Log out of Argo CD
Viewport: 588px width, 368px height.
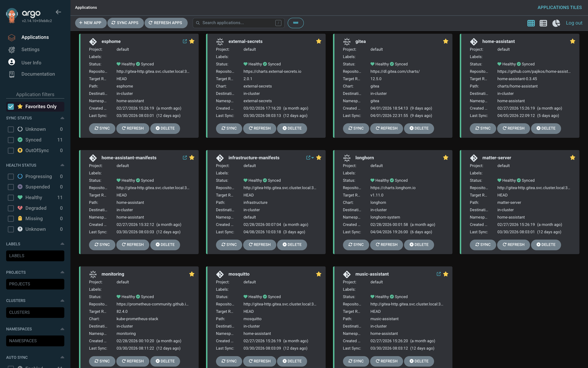[574, 23]
